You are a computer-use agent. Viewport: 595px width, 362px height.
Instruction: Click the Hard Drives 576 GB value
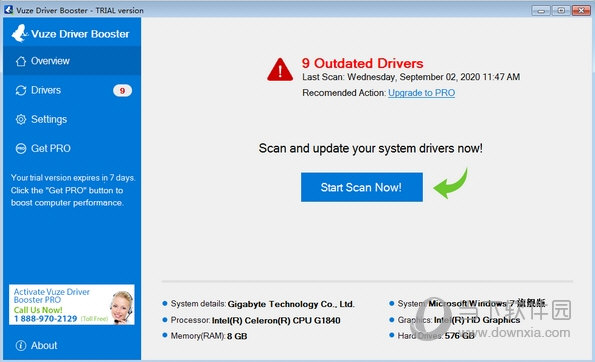pyautogui.click(x=460, y=336)
